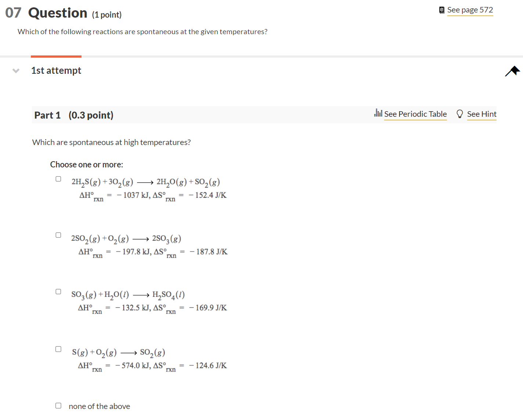Click the "Choose one or more" label
The height and width of the screenshot is (420, 523).
pyautogui.click(x=86, y=164)
